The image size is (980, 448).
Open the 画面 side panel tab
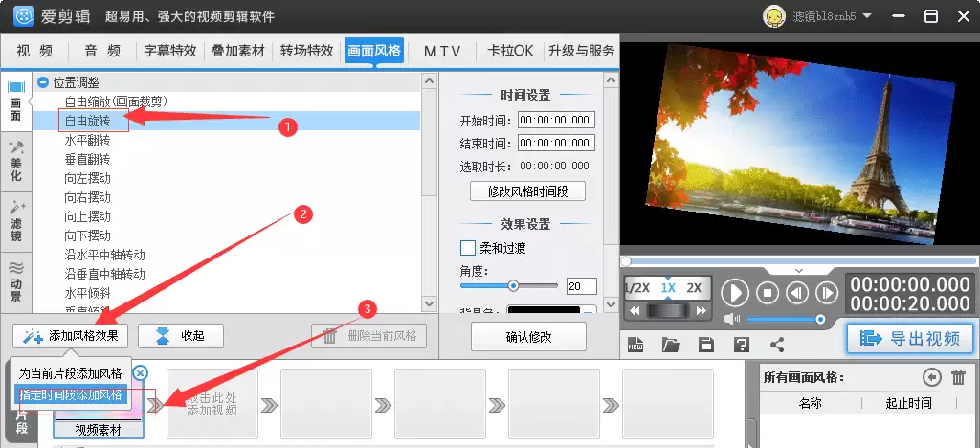point(15,101)
